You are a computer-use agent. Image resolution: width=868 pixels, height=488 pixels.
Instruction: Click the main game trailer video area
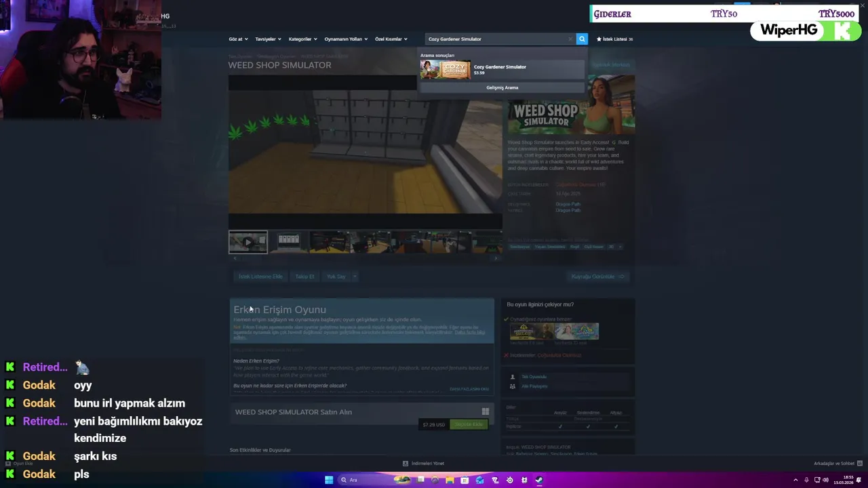click(x=366, y=152)
